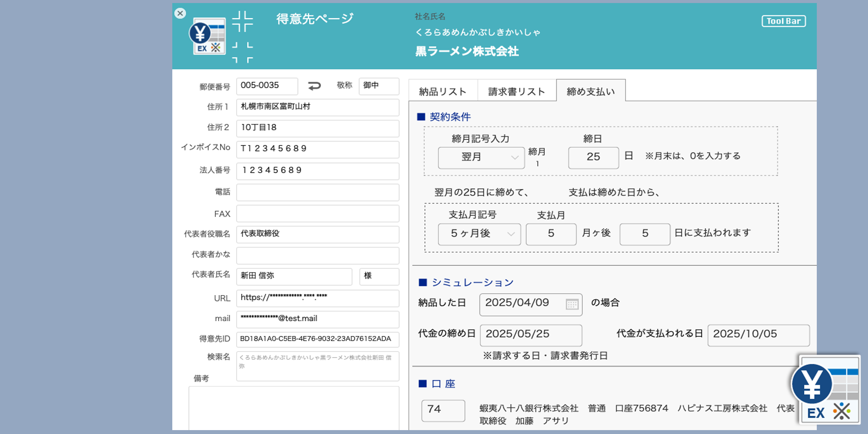Viewport: 868px width, 434px height.
Task: Click the インボイスNo field
Action: point(317,149)
